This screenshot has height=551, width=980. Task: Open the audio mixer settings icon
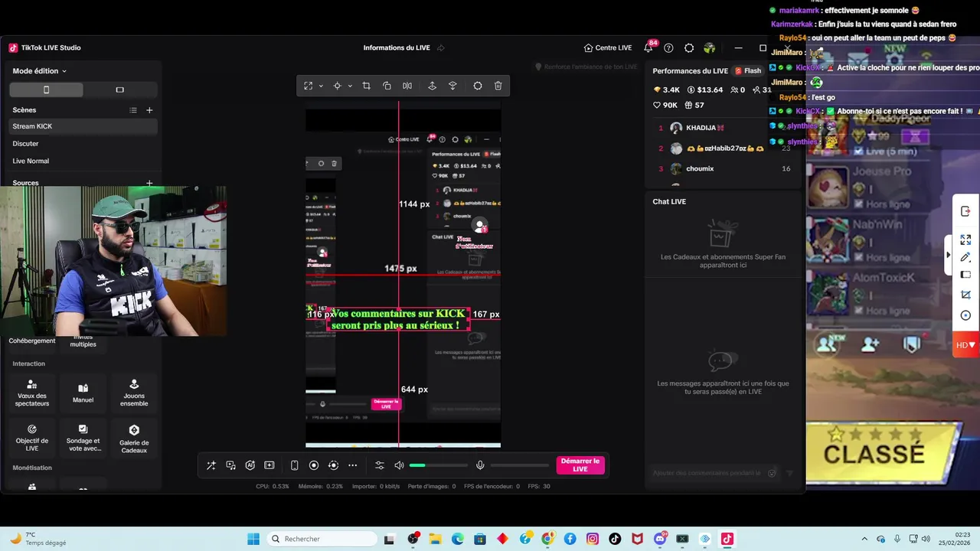pos(380,465)
